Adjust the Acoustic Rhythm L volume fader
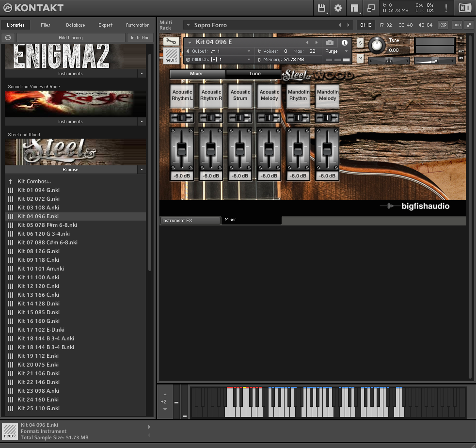 coord(182,149)
